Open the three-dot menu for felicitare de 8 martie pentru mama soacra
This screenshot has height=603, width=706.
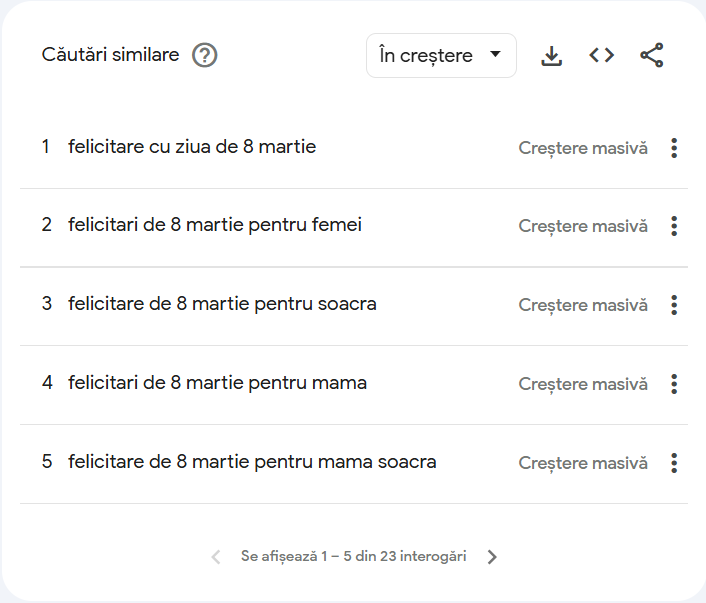pos(674,463)
